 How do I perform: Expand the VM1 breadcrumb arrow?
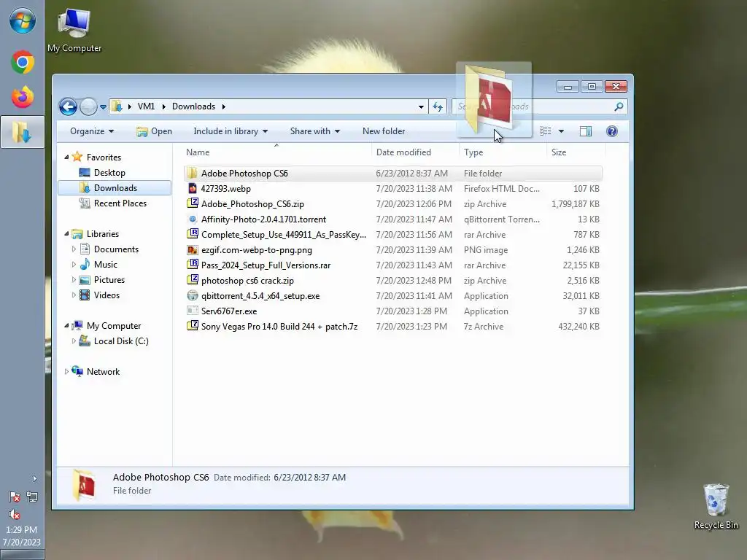pos(163,106)
